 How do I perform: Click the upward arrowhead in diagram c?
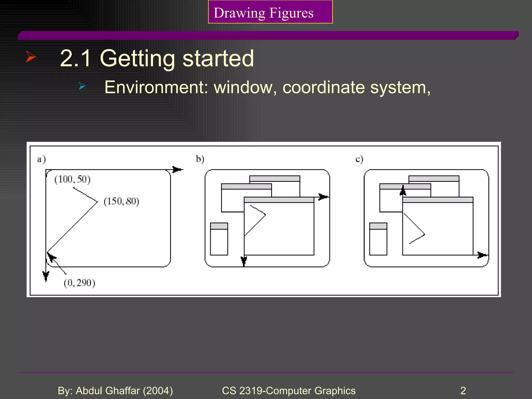click(x=403, y=191)
